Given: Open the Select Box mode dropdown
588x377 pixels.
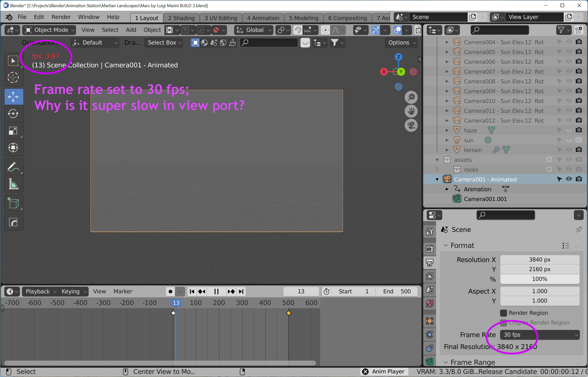Looking at the screenshot, I should (163, 43).
